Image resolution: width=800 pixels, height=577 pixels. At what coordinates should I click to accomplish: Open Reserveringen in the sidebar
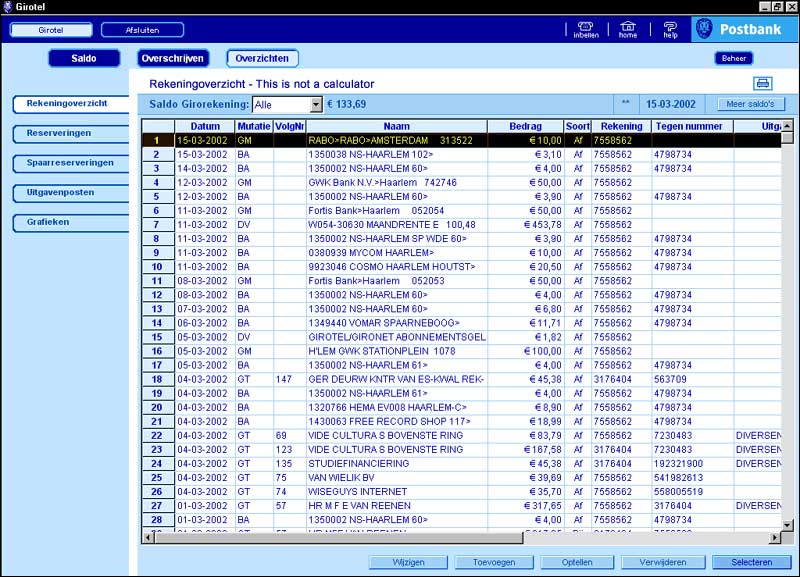pyautogui.click(x=70, y=133)
